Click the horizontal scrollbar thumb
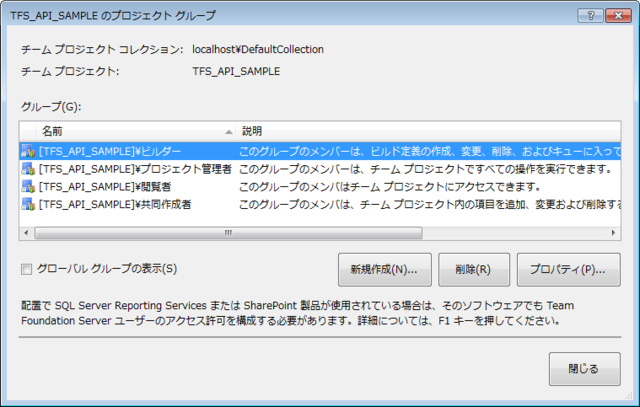The height and width of the screenshot is (407, 640). [x=229, y=233]
